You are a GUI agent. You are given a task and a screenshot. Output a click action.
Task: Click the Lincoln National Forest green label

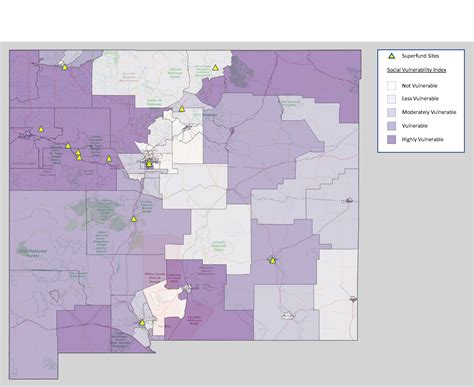218,246
